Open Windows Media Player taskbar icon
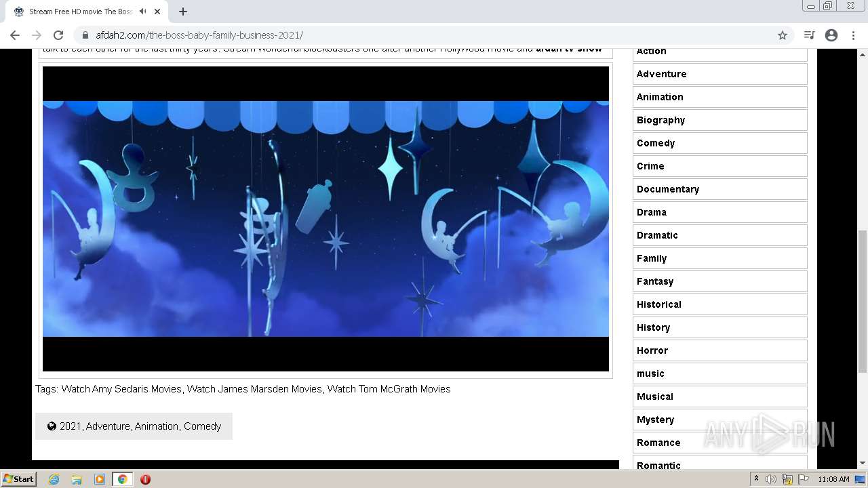 click(99, 479)
